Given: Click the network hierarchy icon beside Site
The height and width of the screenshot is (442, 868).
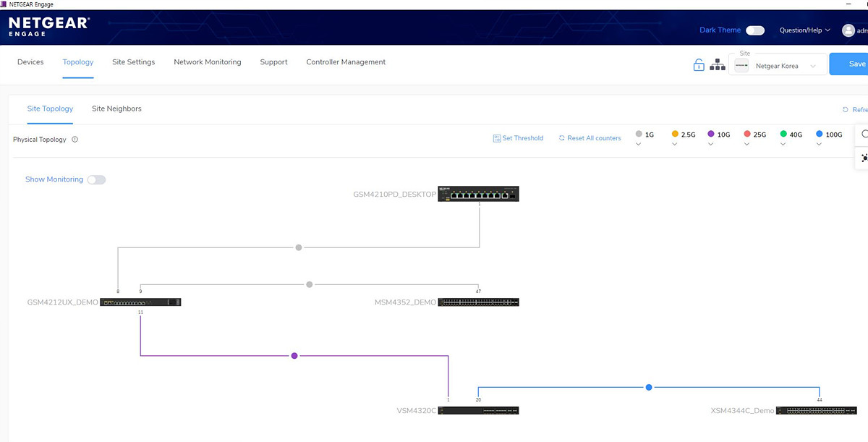Looking at the screenshot, I should tap(718, 65).
